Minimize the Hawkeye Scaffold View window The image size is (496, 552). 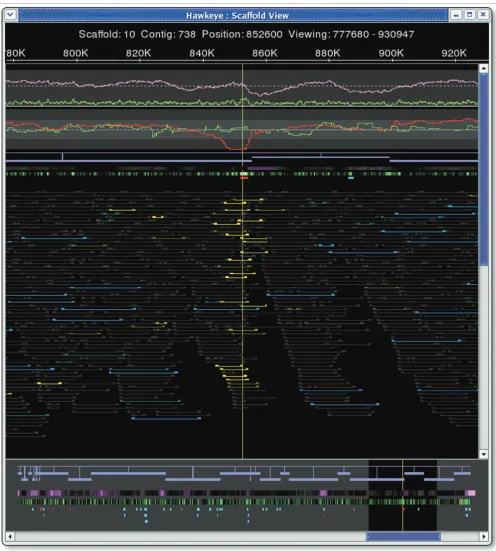(x=456, y=15)
